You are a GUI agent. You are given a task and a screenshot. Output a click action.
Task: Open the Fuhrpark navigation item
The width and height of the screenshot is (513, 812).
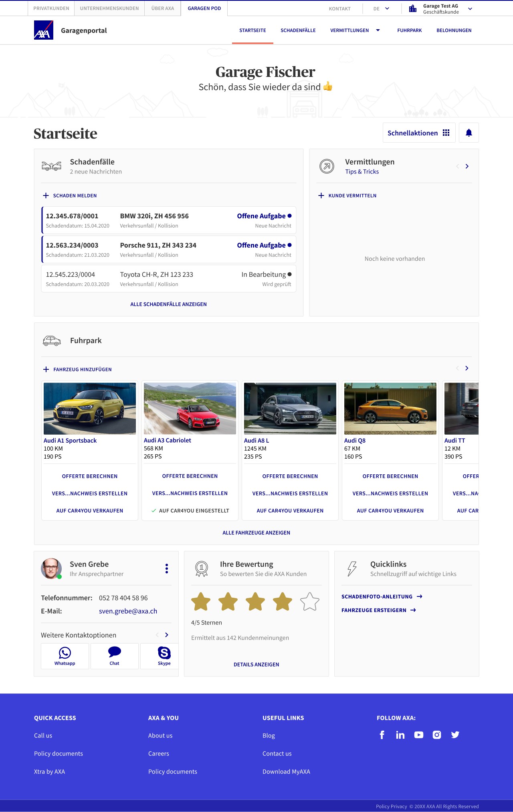pyautogui.click(x=410, y=30)
